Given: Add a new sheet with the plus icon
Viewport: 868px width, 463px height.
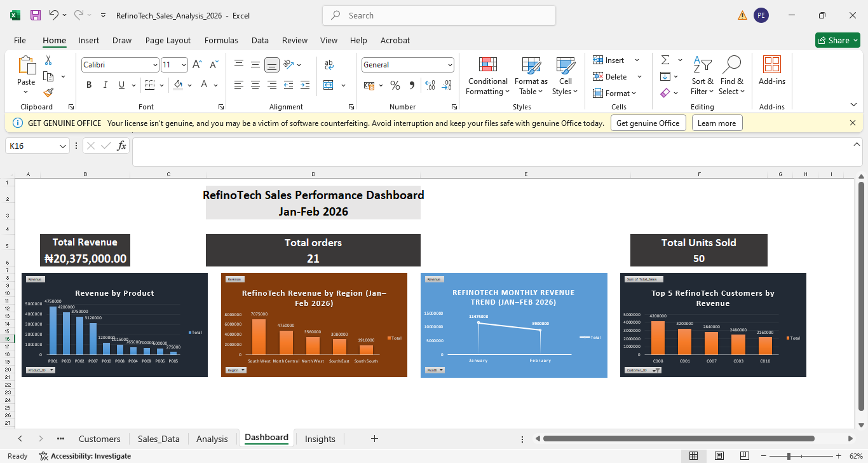Looking at the screenshot, I should [374, 438].
